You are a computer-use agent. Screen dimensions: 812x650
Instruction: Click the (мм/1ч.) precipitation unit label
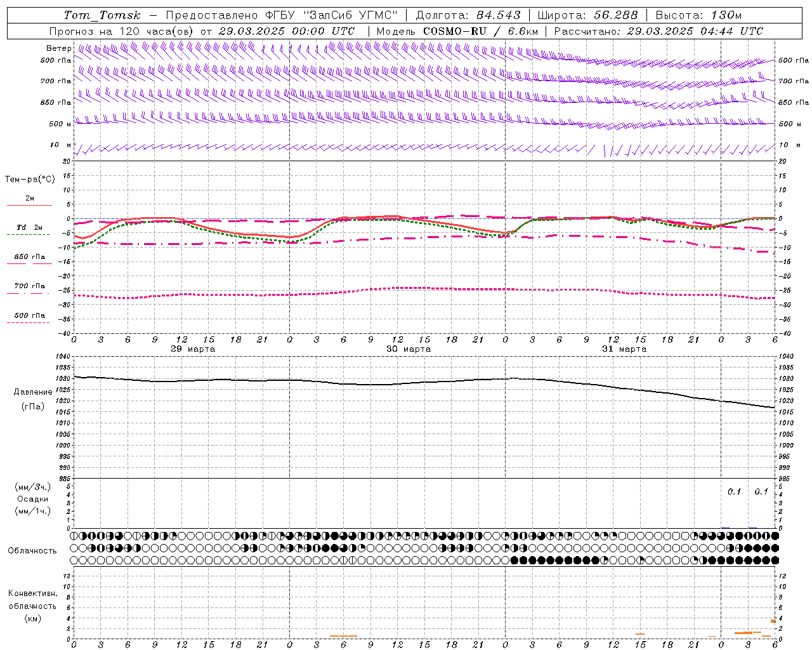click(x=33, y=511)
